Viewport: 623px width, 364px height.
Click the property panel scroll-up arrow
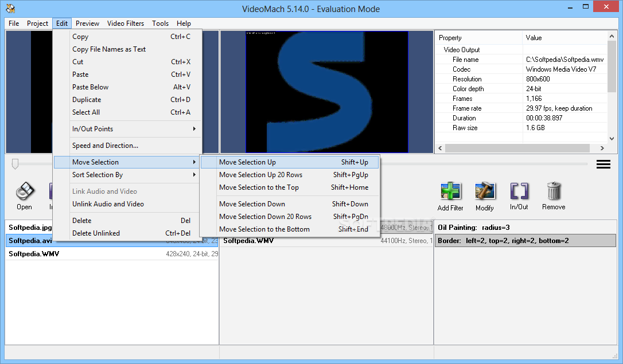(612, 36)
